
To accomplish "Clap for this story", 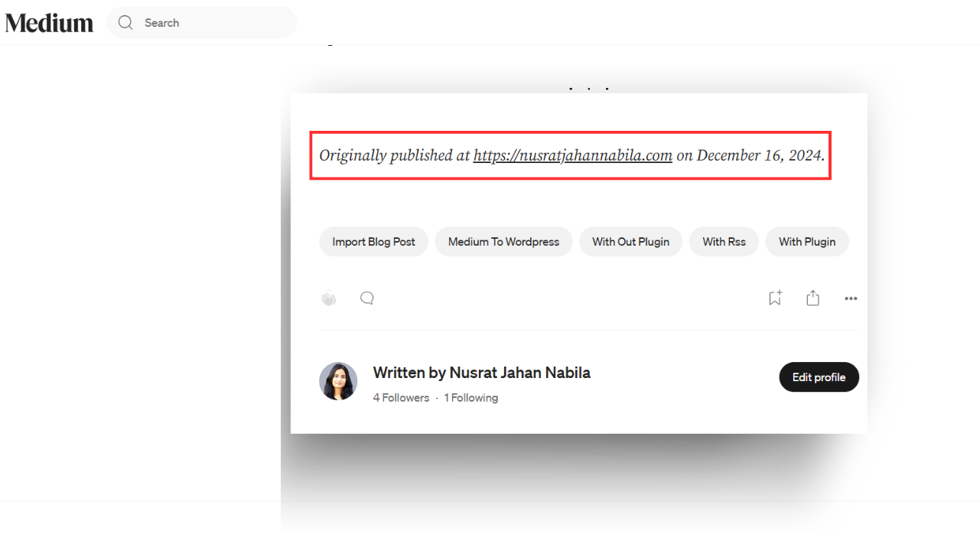I will pyautogui.click(x=328, y=298).
